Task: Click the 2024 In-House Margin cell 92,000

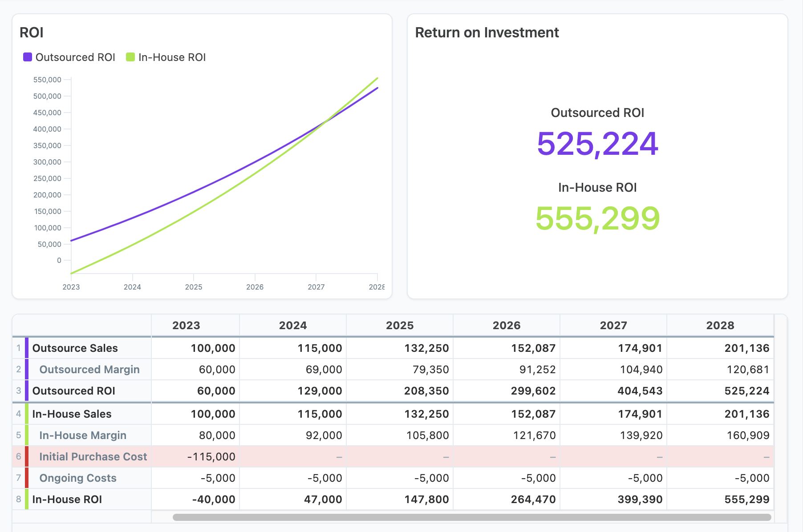Action: coord(324,435)
